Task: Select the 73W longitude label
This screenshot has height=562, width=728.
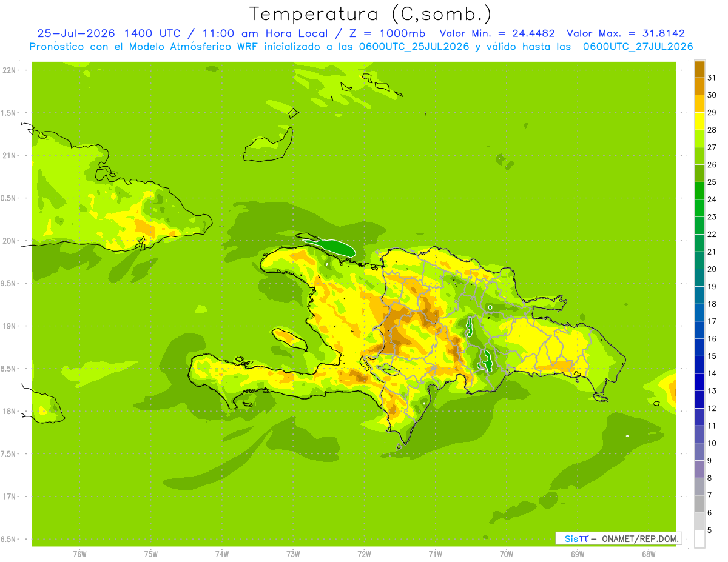Action: (x=293, y=554)
